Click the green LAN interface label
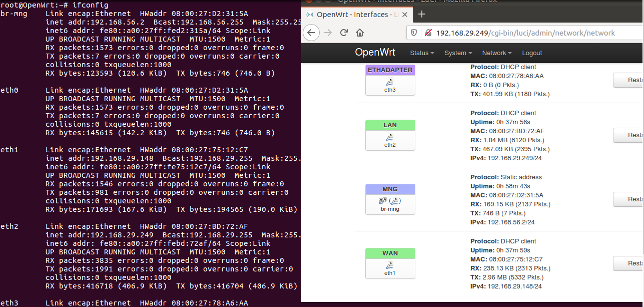 click(390, 125)
